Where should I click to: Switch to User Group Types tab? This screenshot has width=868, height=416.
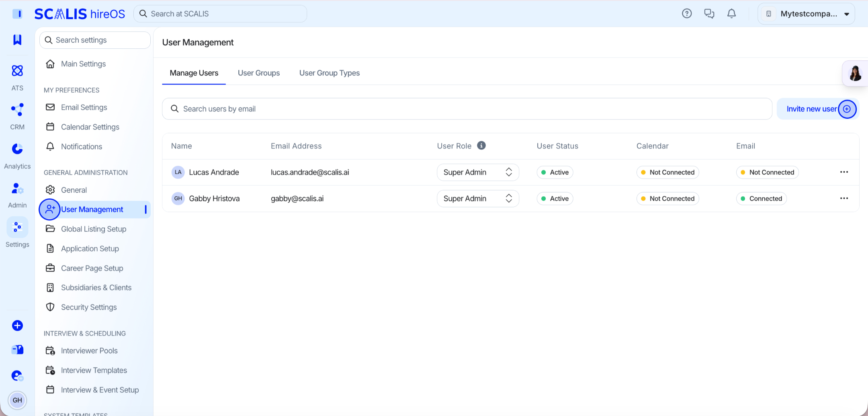[x=330, y=73]
